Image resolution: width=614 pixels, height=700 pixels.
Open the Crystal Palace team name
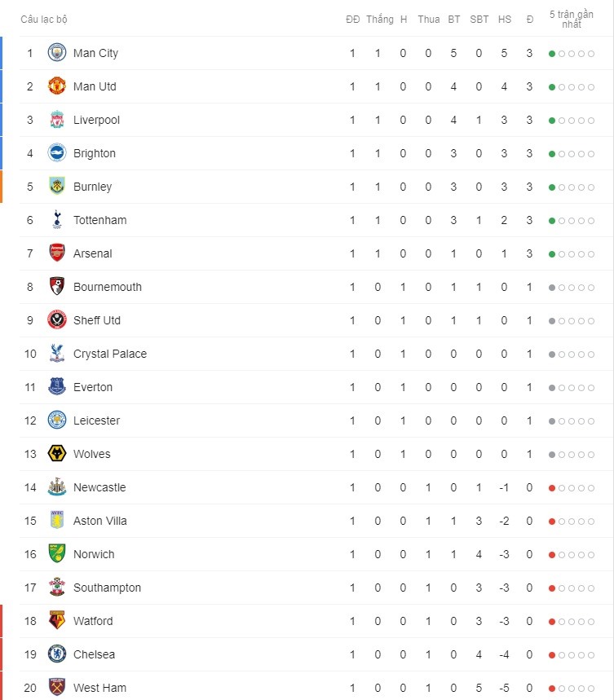click(110, 354)
